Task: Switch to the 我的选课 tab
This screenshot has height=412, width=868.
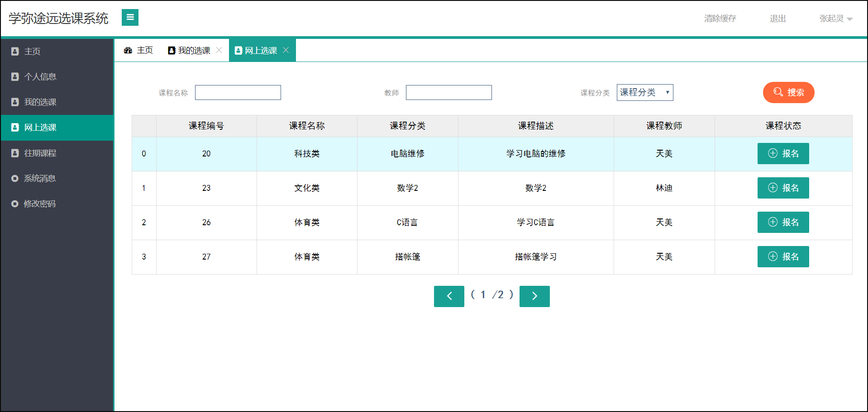Action: pos(192,50)
